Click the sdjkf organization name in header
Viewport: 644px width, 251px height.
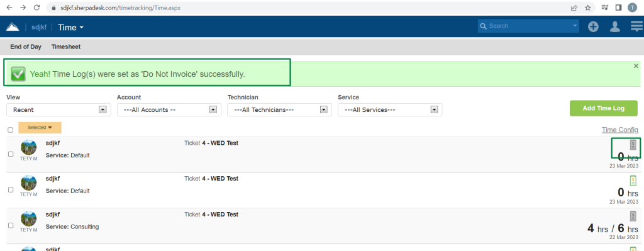[39, 27]
